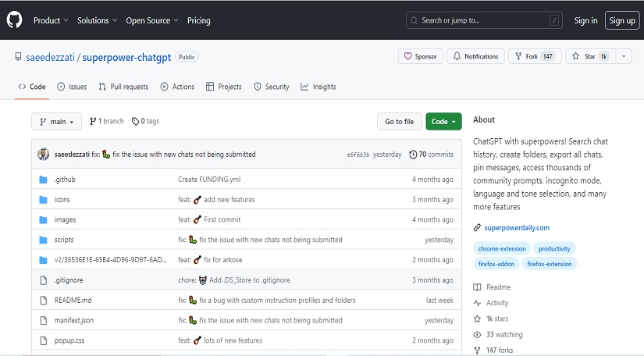Open the star lists dropdown arrow
The height and width of the screenshot is (356, 644).
pyautogui.click(x=624, y=56)
